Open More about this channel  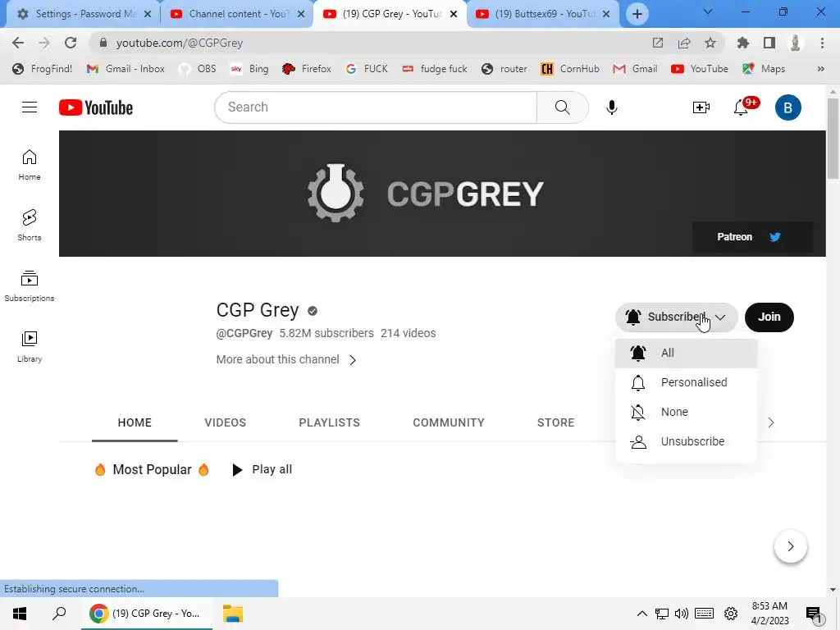[286, 359]
